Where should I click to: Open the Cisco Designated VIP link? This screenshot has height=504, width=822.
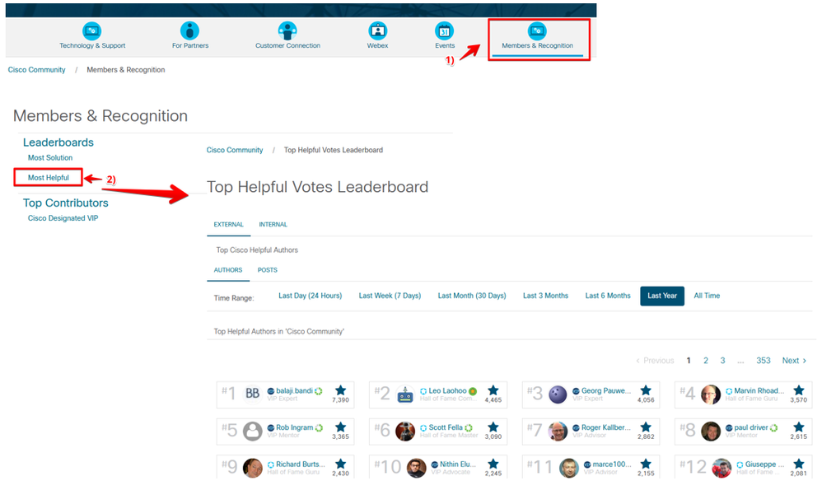point(63,218)
